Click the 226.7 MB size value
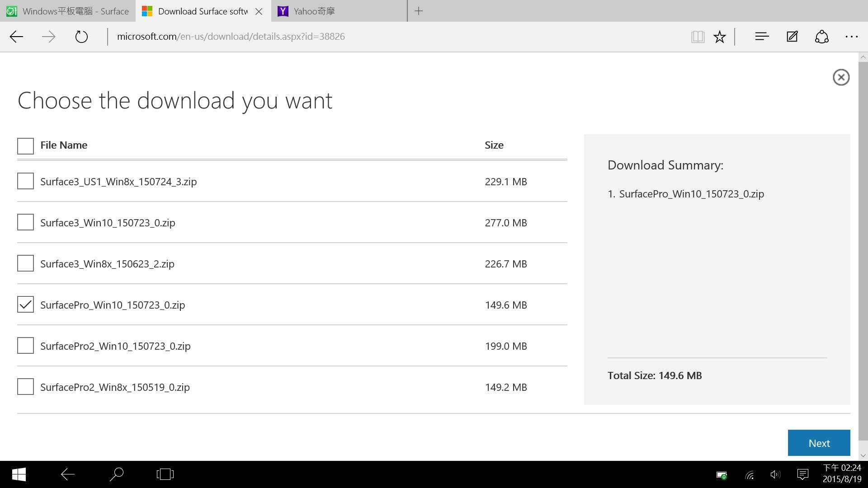 (x=506, y=264)
